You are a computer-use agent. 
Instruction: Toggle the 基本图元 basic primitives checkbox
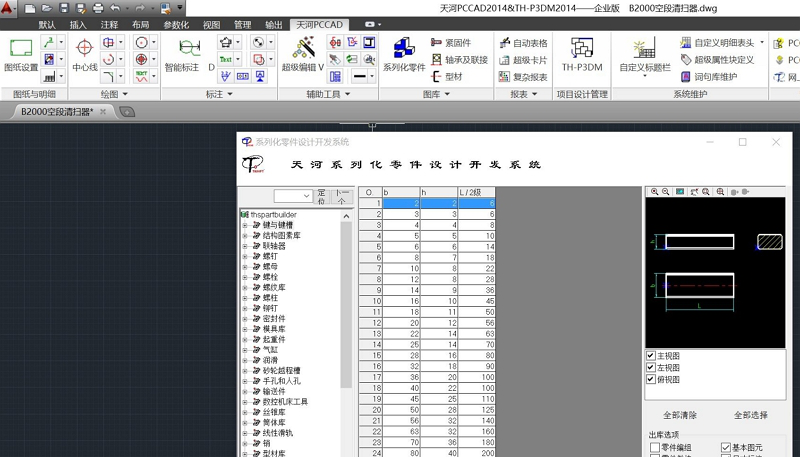(726, 447)
